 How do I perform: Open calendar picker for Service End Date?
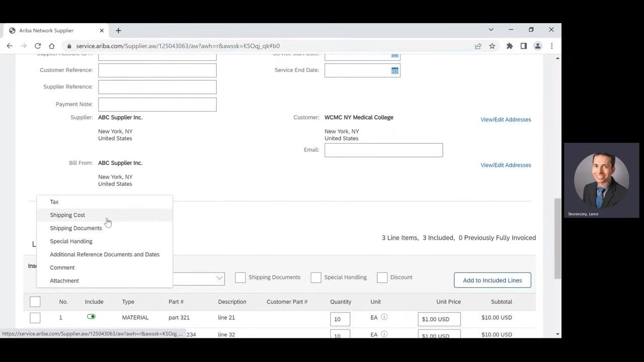pos(395,70)
